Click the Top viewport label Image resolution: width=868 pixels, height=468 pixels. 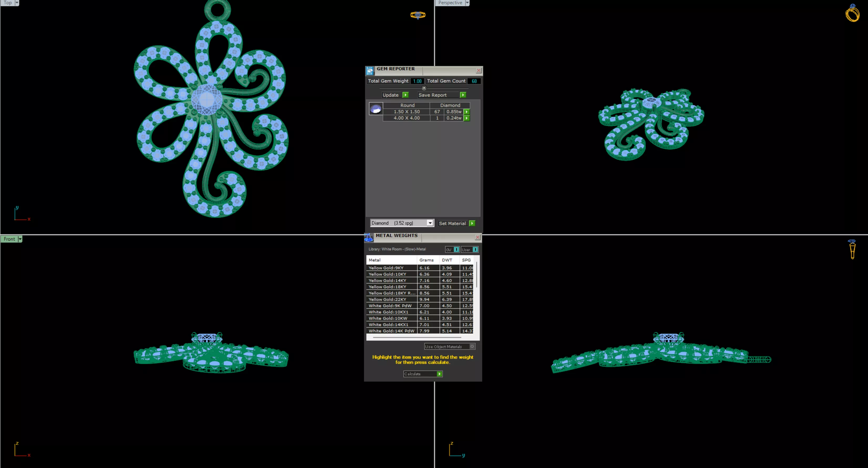[7, 3]
